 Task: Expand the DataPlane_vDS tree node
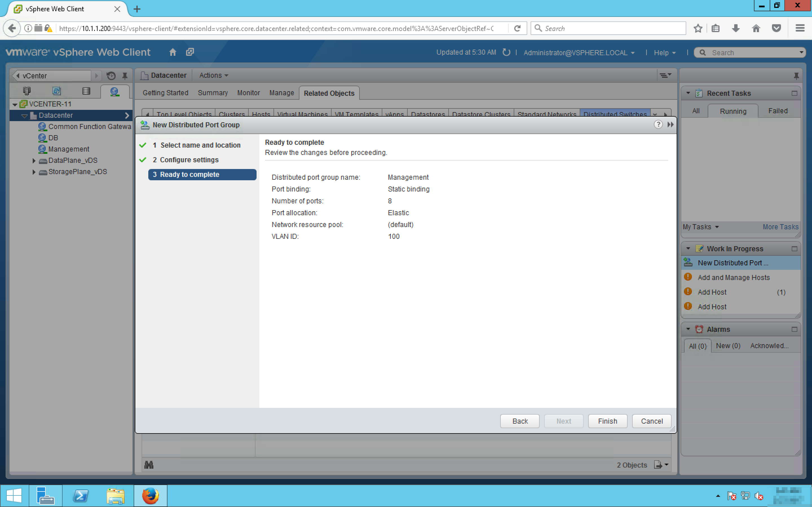(34, 161)
